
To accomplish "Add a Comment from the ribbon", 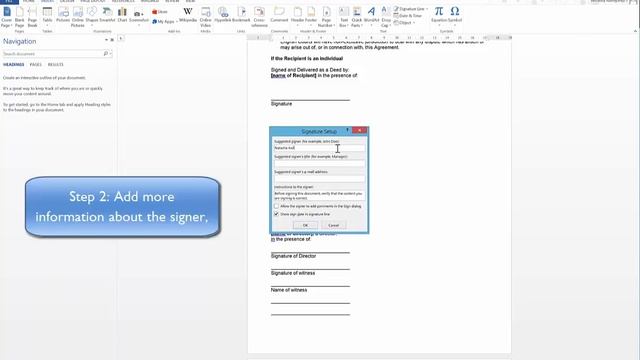I will (x=279, y=15).
